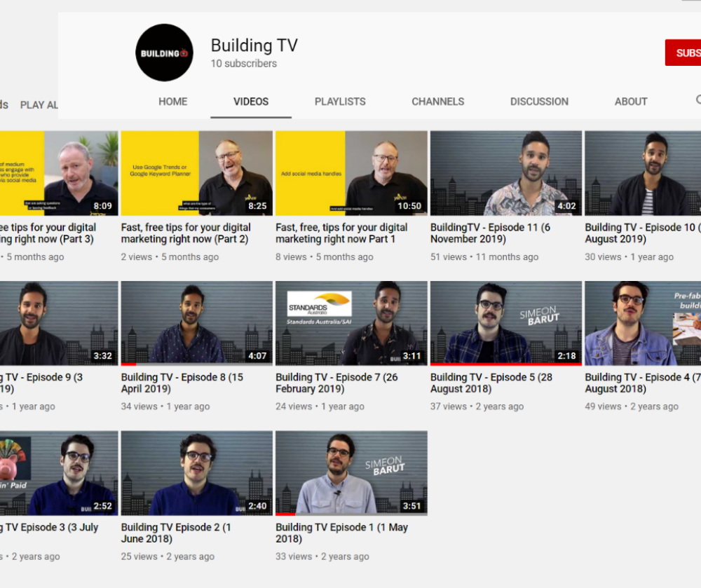Click '2 views • 5 months ago' text
701x588 pixels.
coord(170,257)
